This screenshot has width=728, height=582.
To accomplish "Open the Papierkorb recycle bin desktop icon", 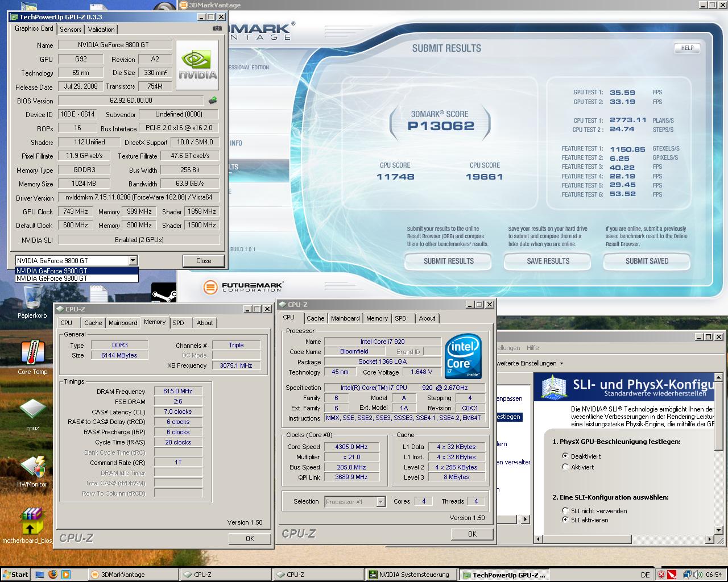I will pos(32,301).
